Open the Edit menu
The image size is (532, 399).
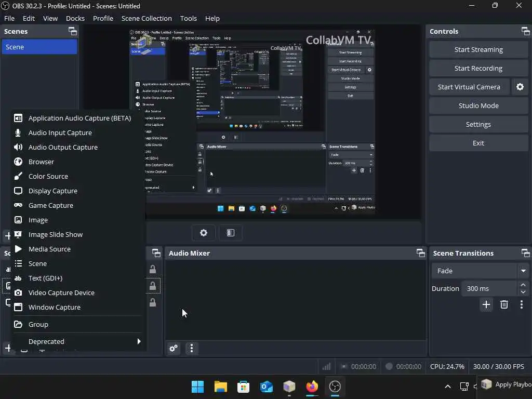click(29, 18)
